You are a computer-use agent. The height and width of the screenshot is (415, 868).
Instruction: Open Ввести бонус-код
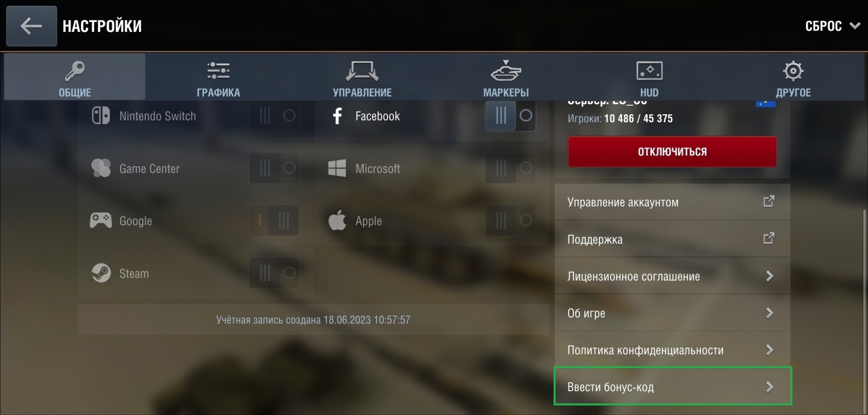(672, 387)
